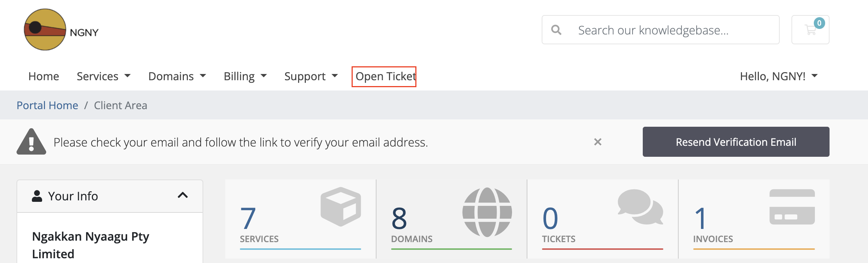
Task: Expand the Support dropdown menu
Action: pyautogui.click(x=311, y=76)
